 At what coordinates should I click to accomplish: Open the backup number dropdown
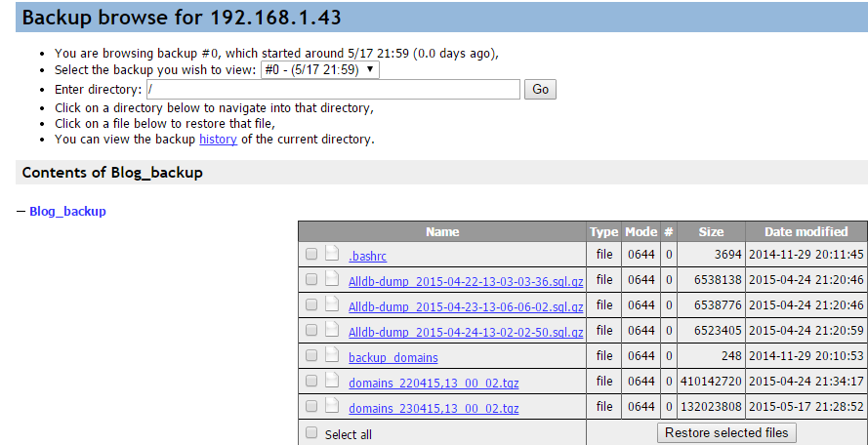tap(320, 70)
